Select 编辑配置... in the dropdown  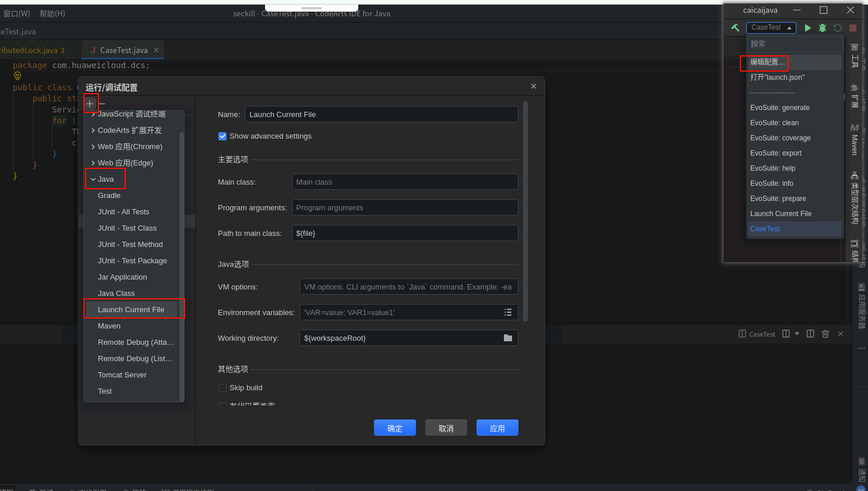795,62
